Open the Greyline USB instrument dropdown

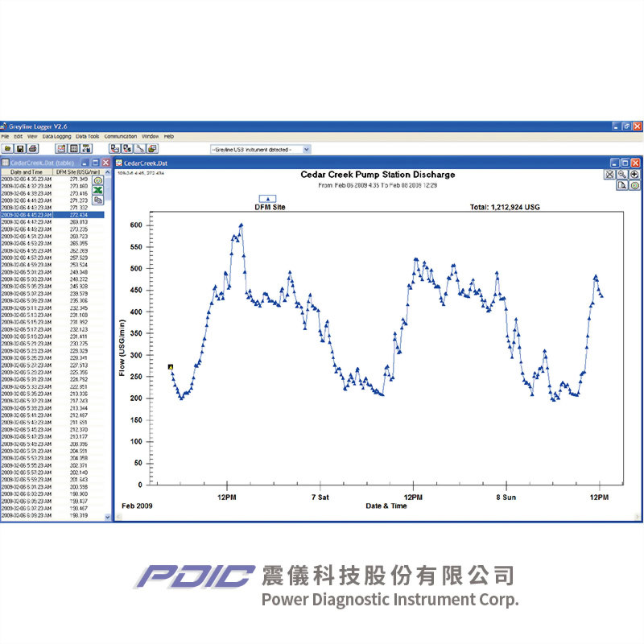[x=306, y=150]
